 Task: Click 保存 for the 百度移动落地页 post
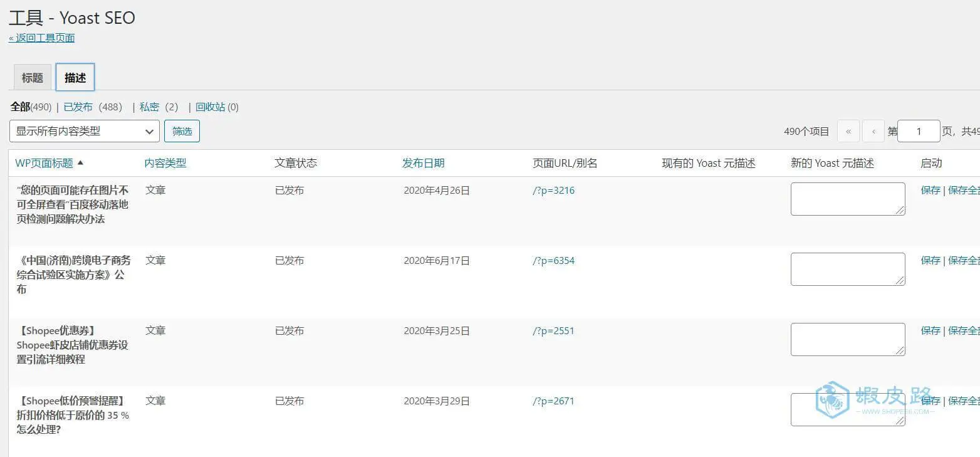pyautogui.click(x=930, y=191)
